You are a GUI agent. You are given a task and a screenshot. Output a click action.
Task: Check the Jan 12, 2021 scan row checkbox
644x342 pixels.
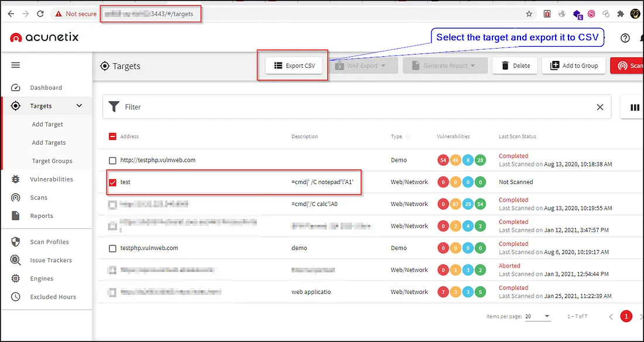tap(112, 226)
